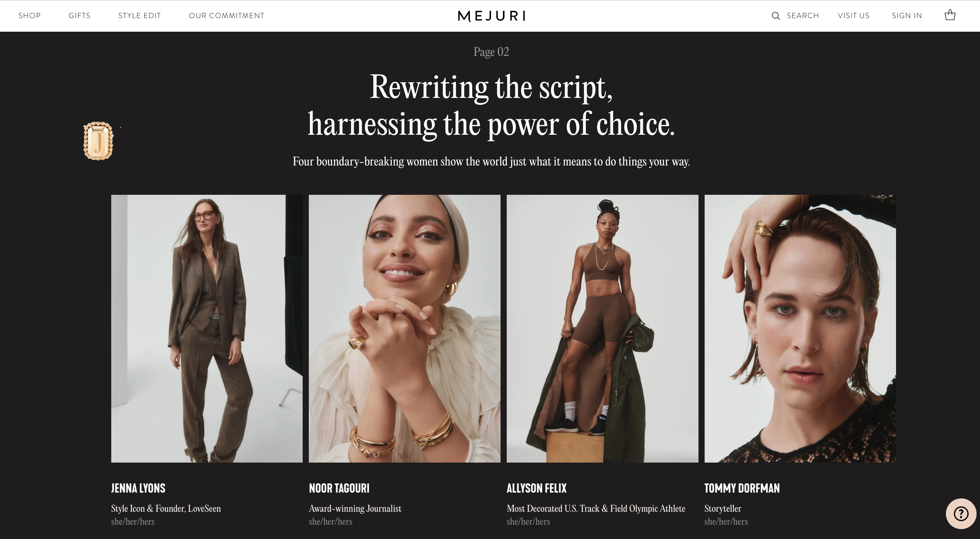This screenshot has width=980, height=539.
Task: Select the Tommy Dorfman portrait photo
Action: click(800, 329)
